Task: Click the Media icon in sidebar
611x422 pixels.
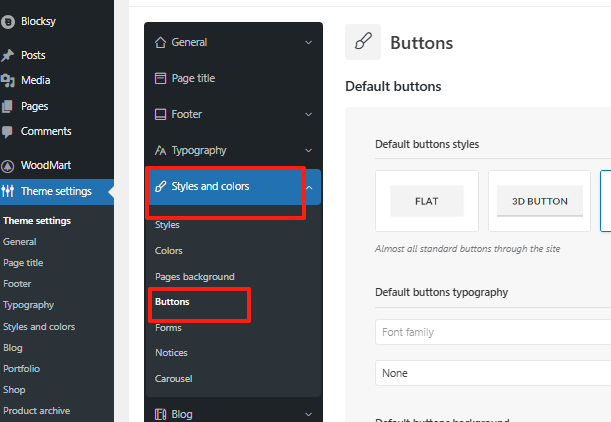Action: point(8,80)
